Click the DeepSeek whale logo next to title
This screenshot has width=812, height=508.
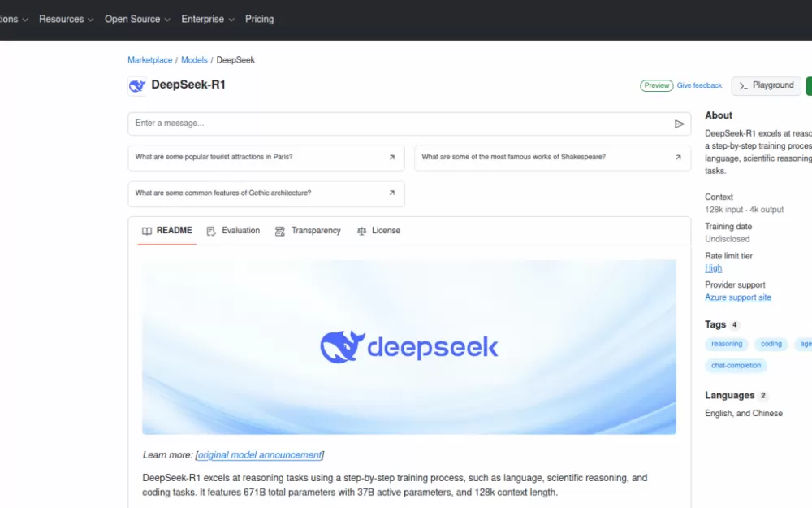pos(137,85)
